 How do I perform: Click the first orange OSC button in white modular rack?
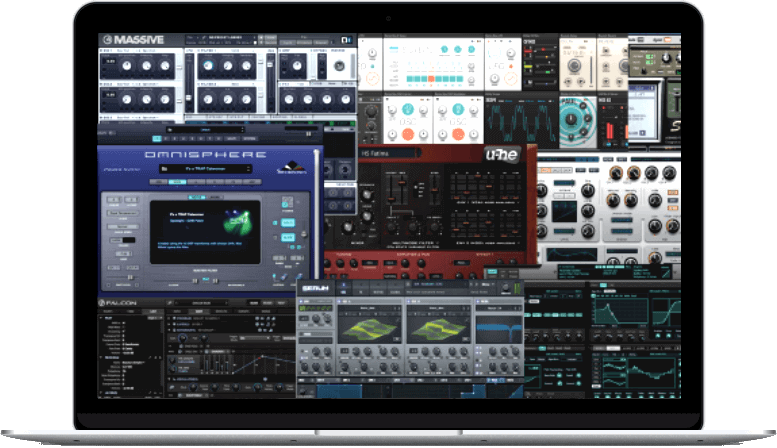click(408, 134)
